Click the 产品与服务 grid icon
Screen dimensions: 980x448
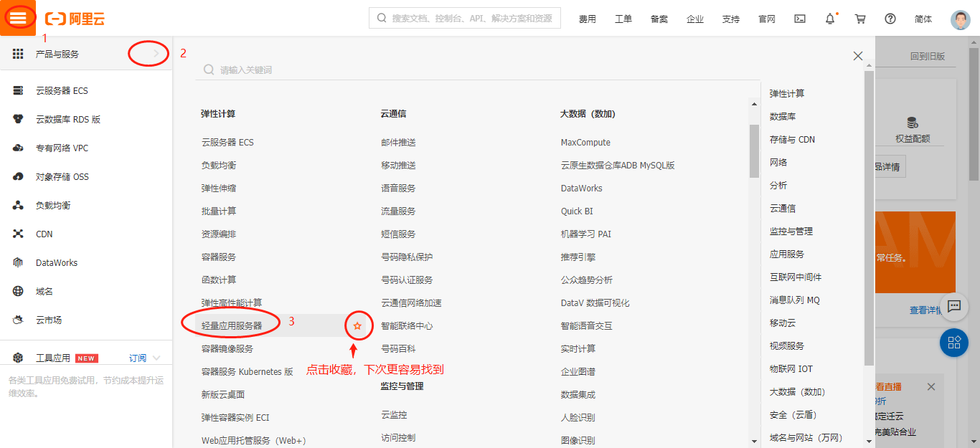tap(19, 54)
